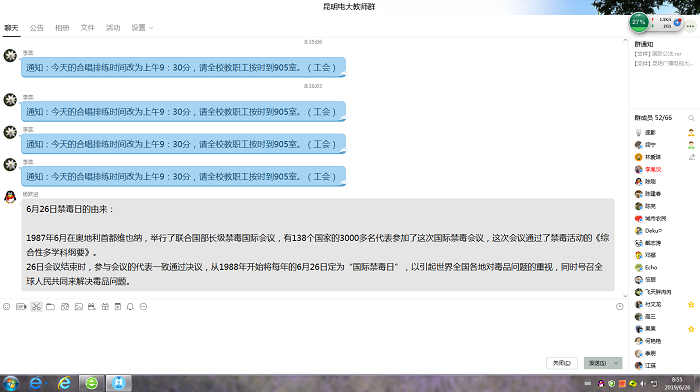
Task: Click the 发送 button to send the message
Action: tap(597, 363)
